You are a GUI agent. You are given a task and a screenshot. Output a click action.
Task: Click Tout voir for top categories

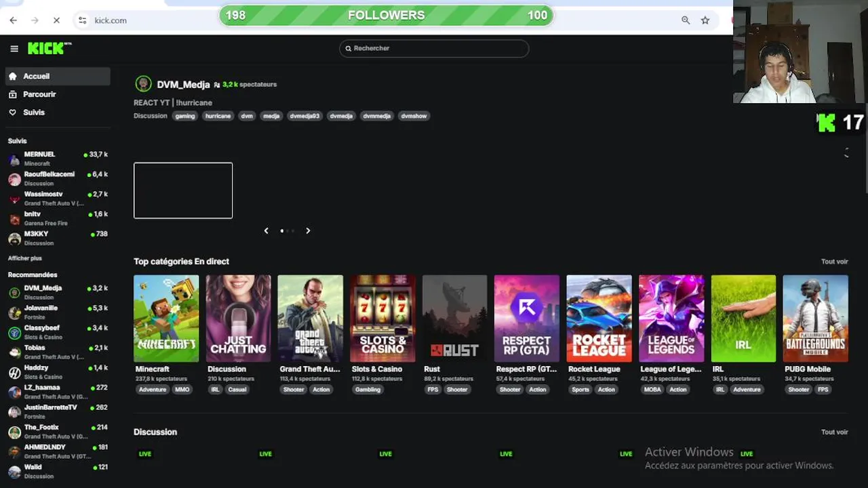pos(835,262)
